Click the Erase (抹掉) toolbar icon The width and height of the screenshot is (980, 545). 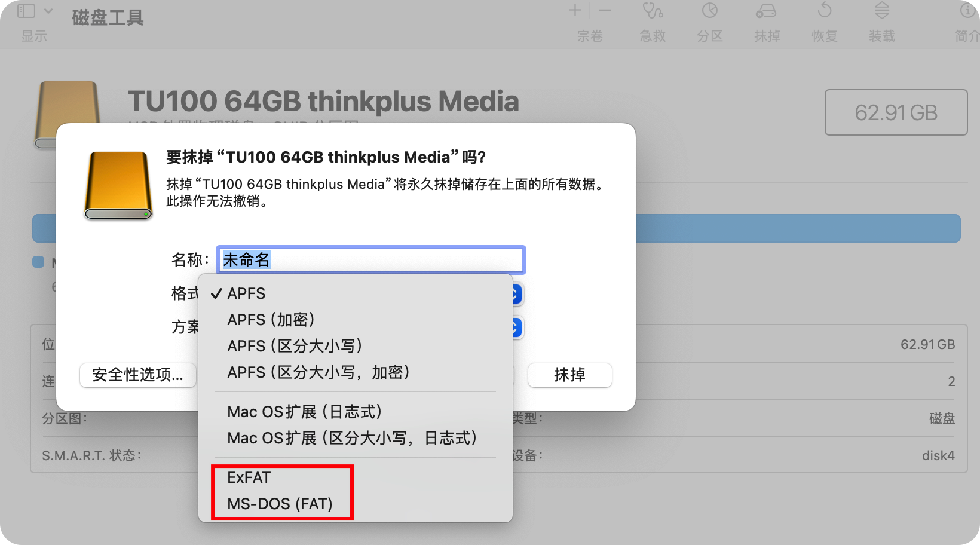point(766,11)
